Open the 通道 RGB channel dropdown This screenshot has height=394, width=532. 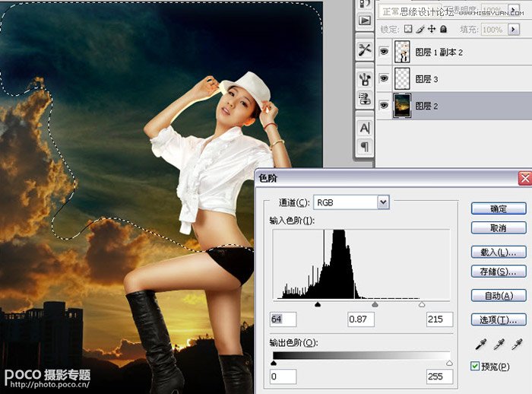point(383,202)
